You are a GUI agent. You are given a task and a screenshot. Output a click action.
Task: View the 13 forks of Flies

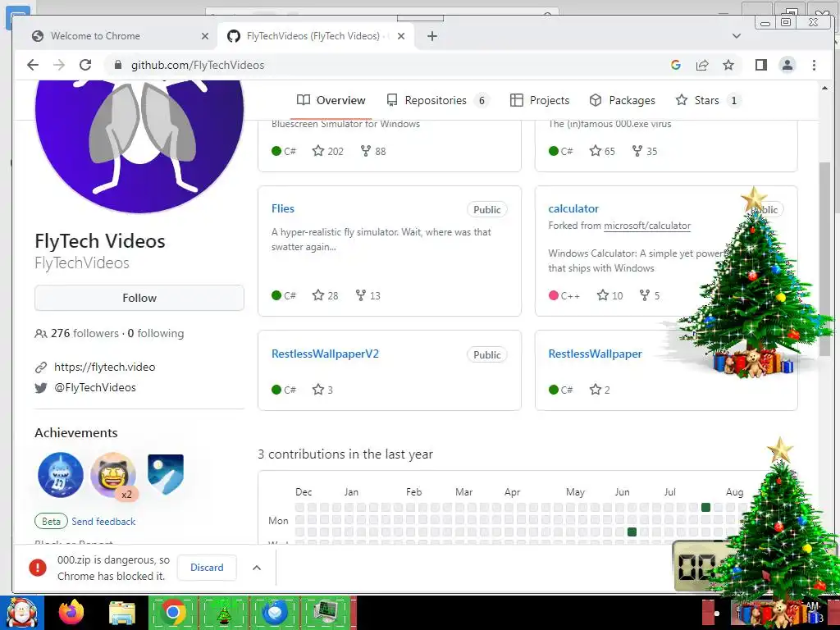click(368, 295)
